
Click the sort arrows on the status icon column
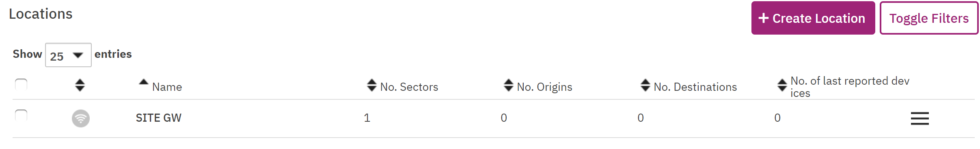coord(80,85)
